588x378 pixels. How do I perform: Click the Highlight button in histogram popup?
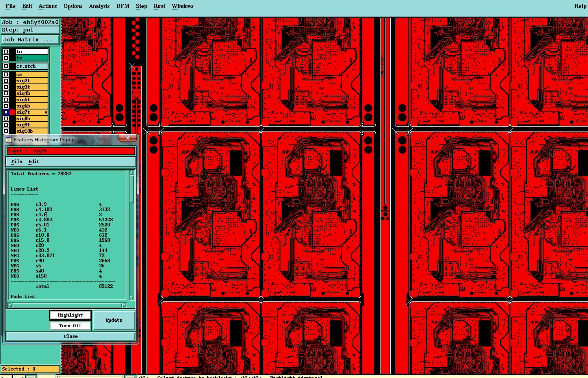click(x=70, y=315)
